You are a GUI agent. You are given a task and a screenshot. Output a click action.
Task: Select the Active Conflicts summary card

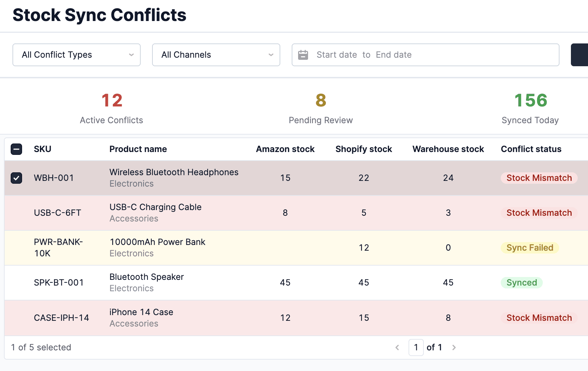(x=111, y=107)
